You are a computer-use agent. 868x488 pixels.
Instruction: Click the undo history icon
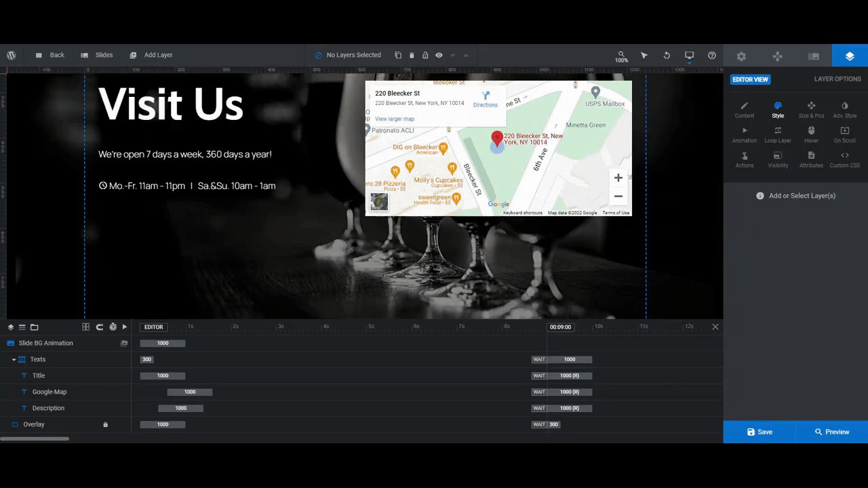pyautogui.click(x=667, y=55)
